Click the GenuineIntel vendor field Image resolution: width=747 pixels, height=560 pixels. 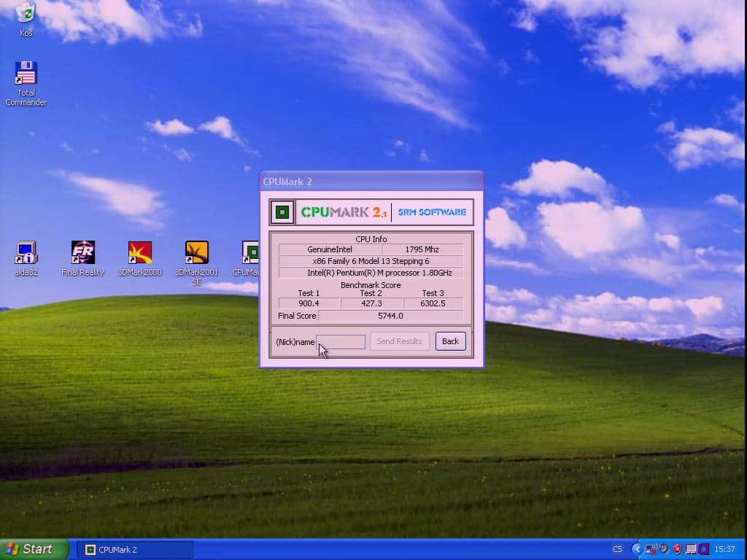(x=330, y=249)
